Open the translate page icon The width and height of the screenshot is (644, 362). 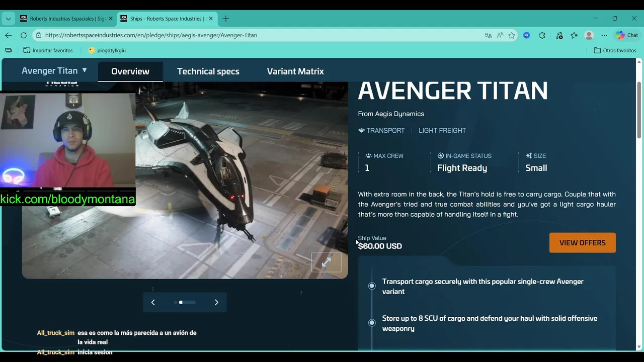pos(488,35)
